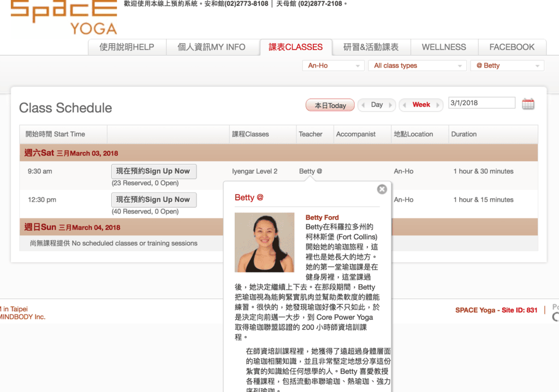The width and height of the screenshot is (559, 392).
Task: Expand the All class types dropdown
Action: (x=418, y=66)
